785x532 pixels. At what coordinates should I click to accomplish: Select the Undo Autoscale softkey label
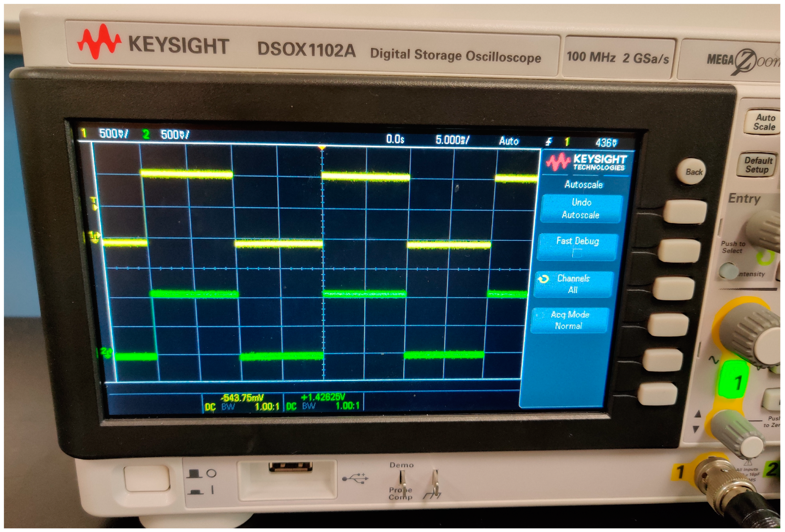[581, 208]
